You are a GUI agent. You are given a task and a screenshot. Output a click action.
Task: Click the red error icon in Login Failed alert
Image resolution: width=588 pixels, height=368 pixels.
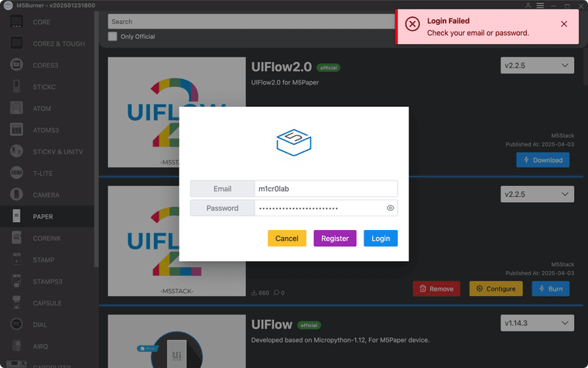[412, 25]
